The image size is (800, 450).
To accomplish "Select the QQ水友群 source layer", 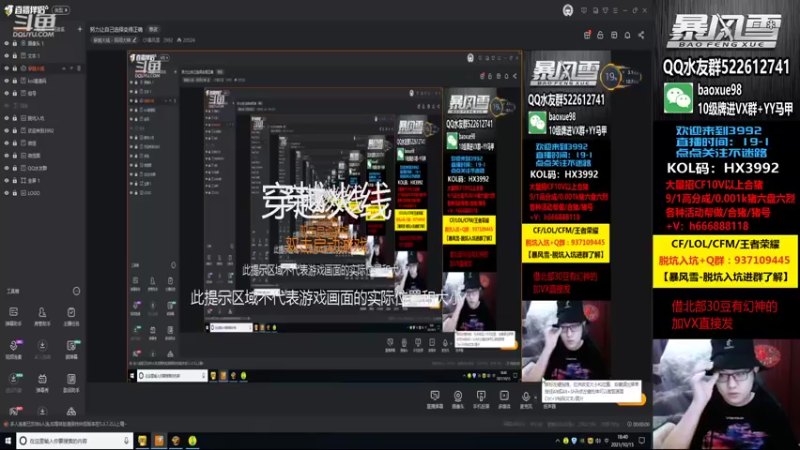I will click(43, 168).
